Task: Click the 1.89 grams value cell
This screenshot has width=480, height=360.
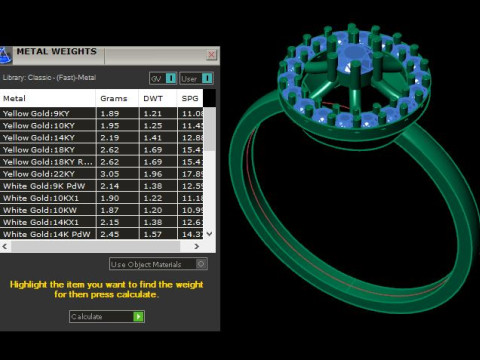Action: point(118,113)
